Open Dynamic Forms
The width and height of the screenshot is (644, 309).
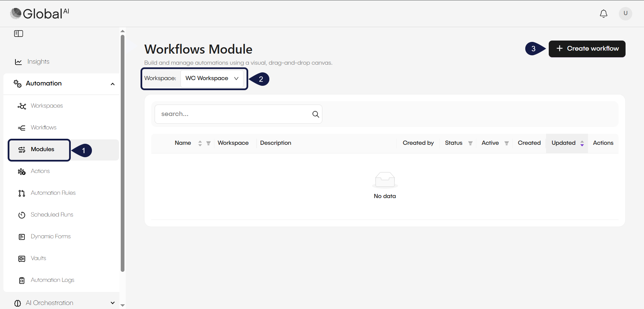pos(50,236)
